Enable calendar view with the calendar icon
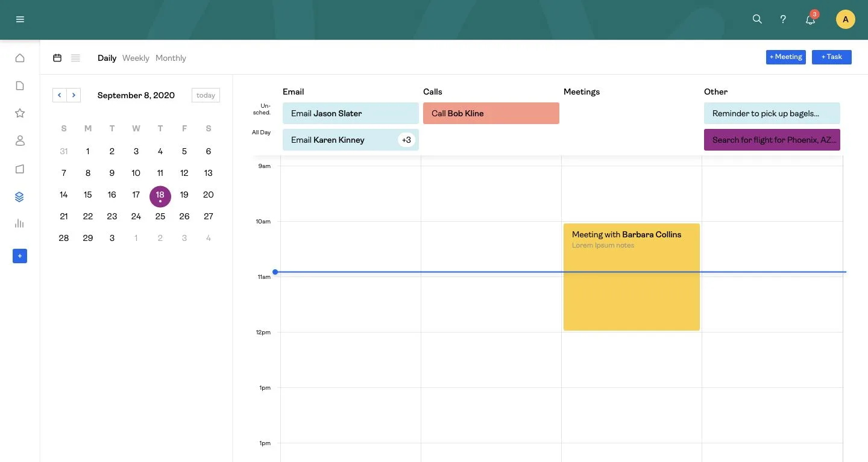The image size is (868, 462). 57,58
